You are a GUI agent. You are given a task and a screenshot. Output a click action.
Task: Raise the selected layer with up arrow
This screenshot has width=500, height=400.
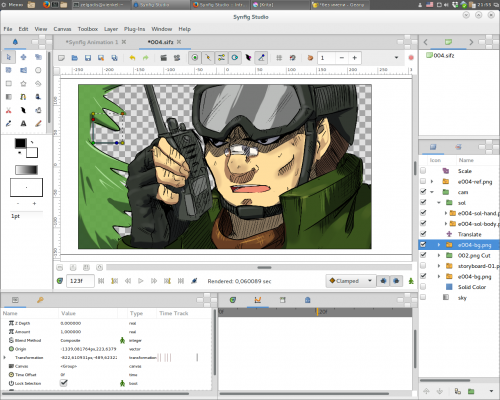coord(426,391)
